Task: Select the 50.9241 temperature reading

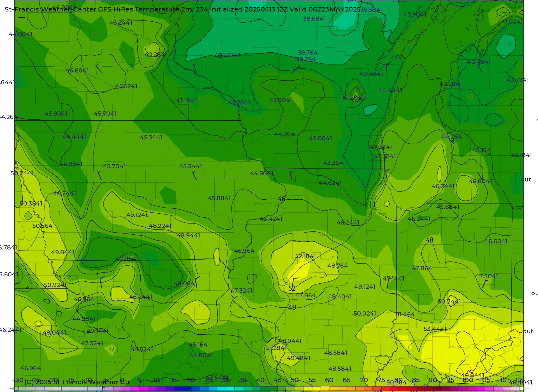Action: 55,285
